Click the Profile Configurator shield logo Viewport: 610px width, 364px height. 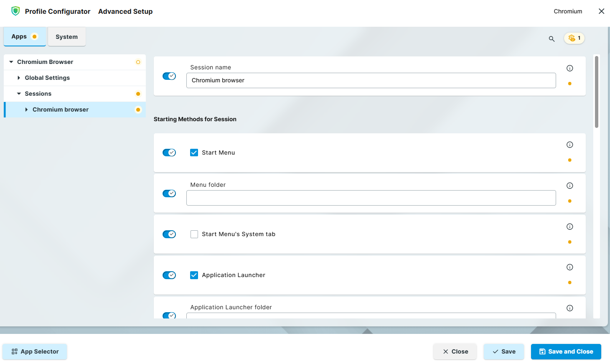[x=15, y=11]
